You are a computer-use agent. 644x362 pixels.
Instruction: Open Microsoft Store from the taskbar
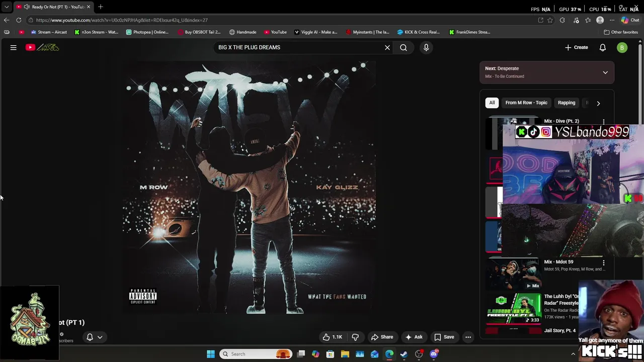click(330, 354)
